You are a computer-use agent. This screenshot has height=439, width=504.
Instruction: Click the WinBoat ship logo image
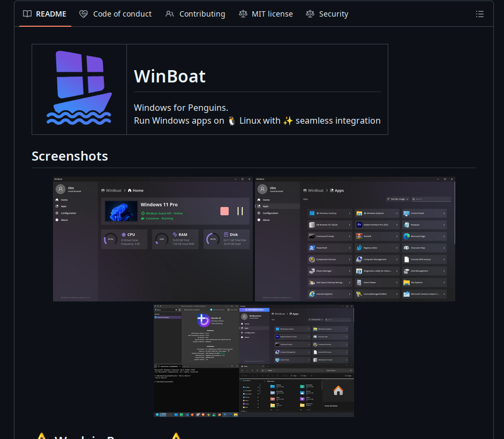click(79, 88)
